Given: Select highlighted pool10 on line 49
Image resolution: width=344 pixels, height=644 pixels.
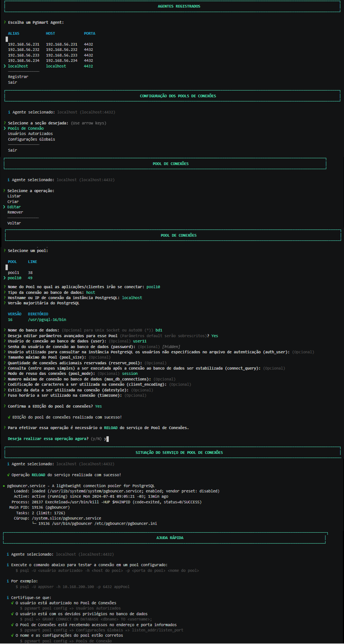Looking at the screenshot, I should pos(20,278).
